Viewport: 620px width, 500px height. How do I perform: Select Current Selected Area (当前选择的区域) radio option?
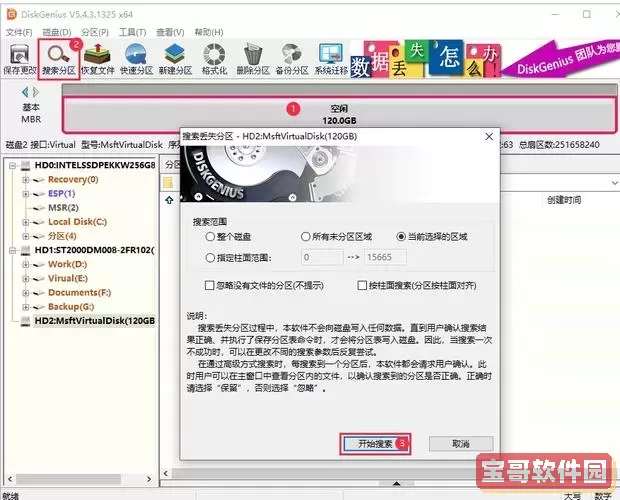coord(401,237)
